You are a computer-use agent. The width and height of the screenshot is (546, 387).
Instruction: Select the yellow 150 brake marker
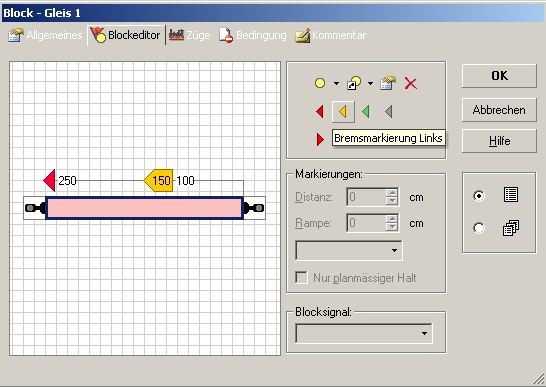[158, 180]
